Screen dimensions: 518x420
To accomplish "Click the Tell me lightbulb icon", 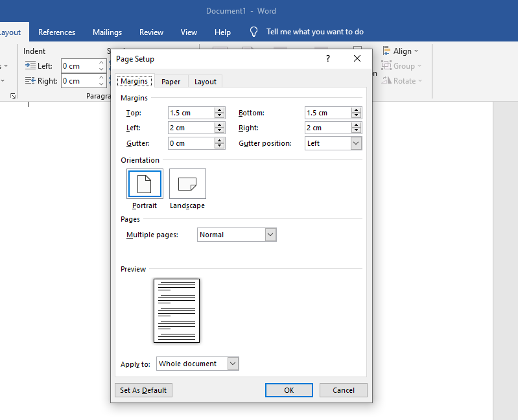I will coord(254,32).
